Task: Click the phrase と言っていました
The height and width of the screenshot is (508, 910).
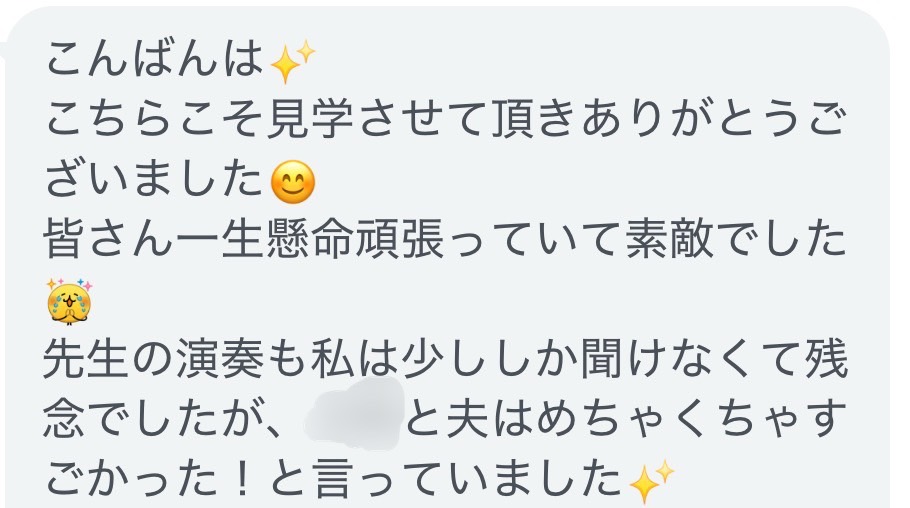Action: pyautogui.click(x=447, y=480)
